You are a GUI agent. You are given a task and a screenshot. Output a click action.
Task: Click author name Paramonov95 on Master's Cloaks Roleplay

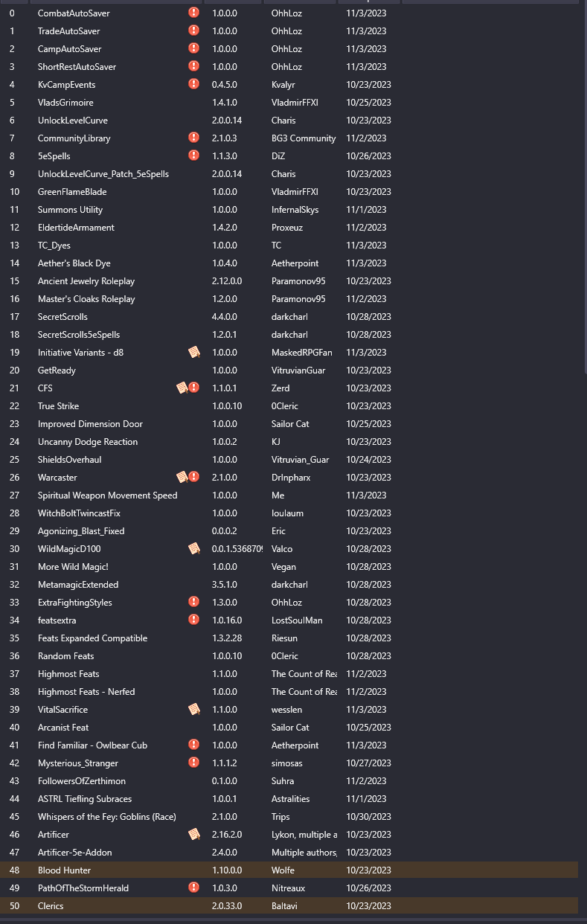click(x=298, y=298)
